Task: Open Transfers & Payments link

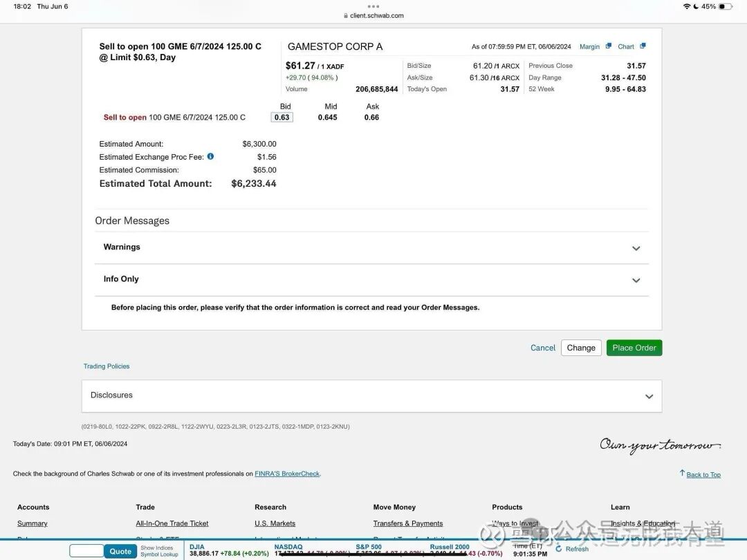Action: coord(408,523)
